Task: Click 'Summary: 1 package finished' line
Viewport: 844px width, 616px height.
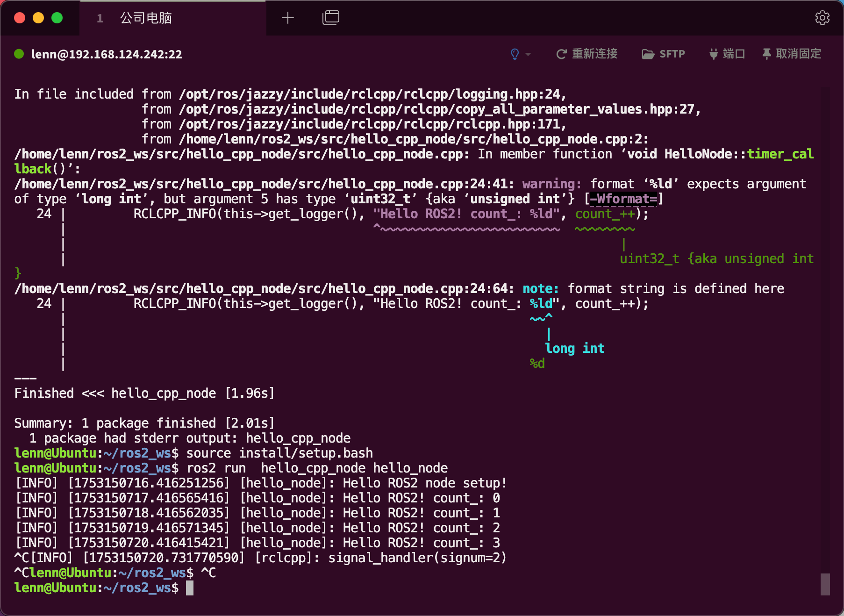Action: pyautogui.click(x=144, y=423)
